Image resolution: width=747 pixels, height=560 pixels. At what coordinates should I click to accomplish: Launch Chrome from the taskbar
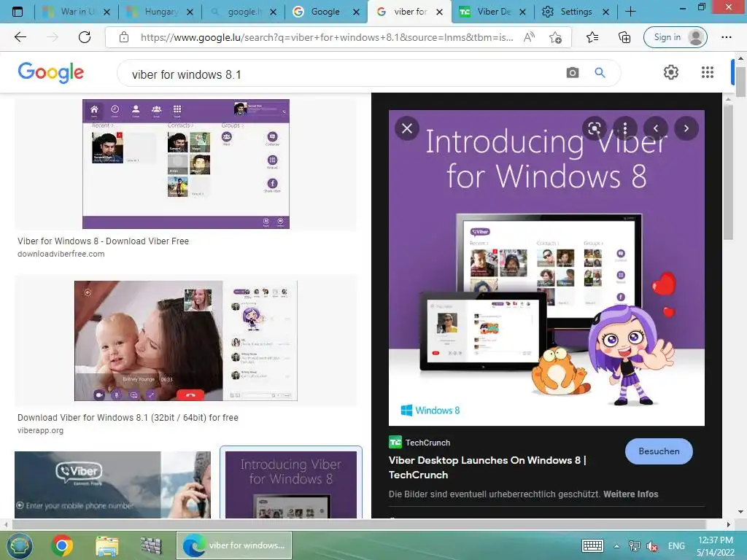(62, 545)
